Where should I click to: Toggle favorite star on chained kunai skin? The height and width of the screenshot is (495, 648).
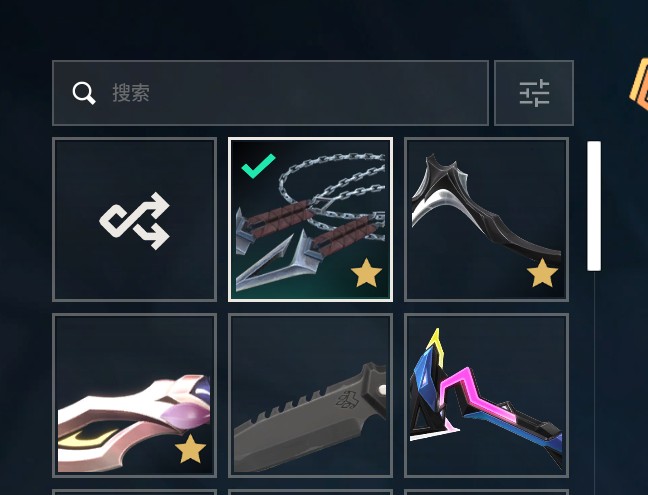pyautogui.click(x=366, y=273)
